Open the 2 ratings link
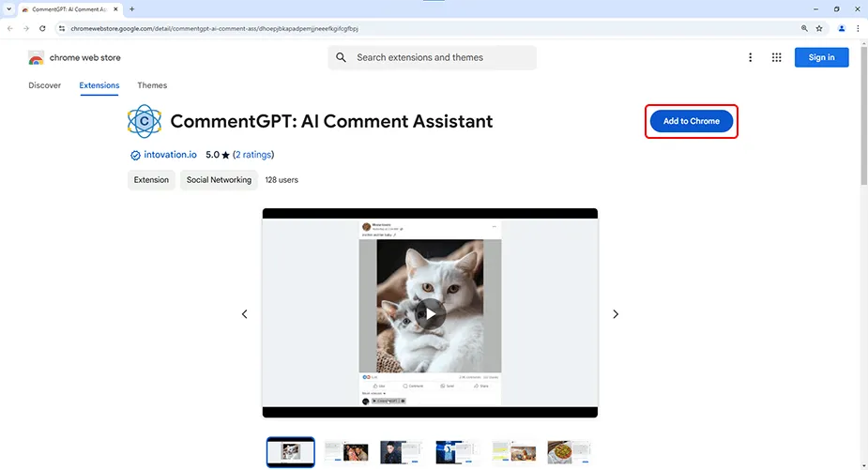The image size is (868, 470). [253, 155]
